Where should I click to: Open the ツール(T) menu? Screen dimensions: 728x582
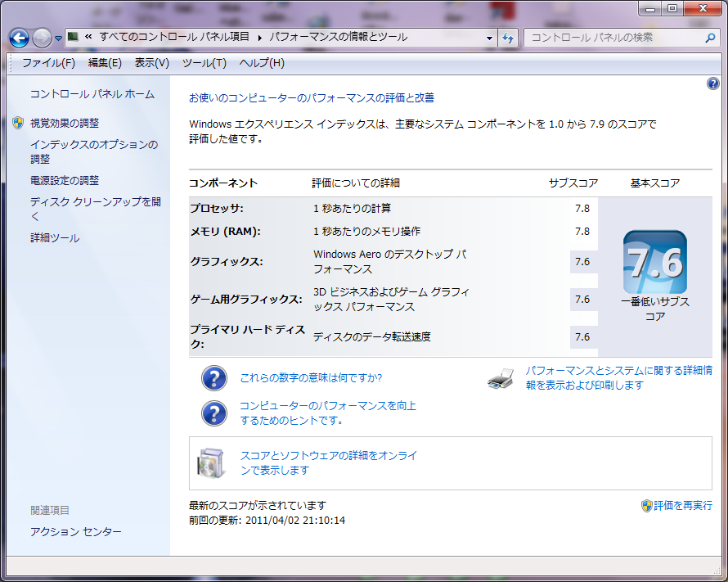click(204, 63)
